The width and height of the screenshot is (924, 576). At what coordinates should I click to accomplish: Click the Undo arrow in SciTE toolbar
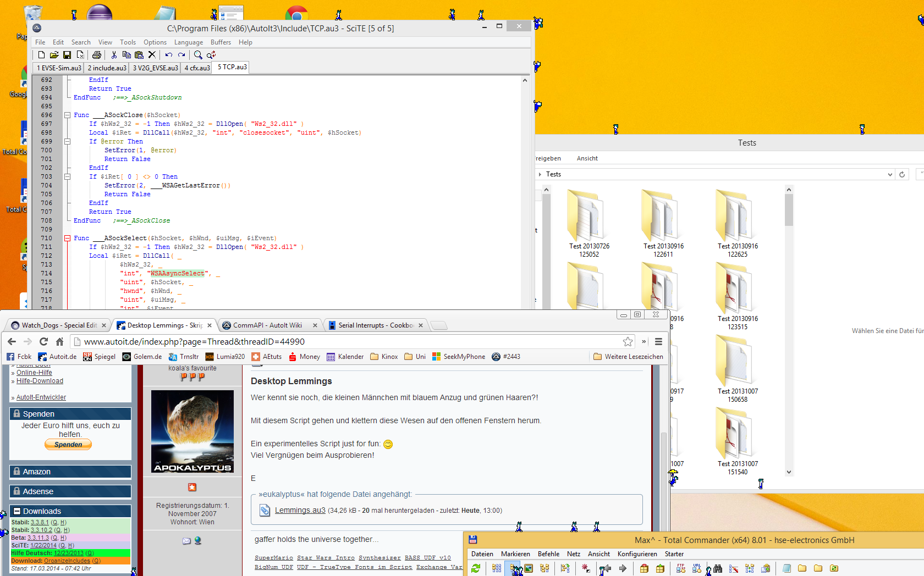(168, 55)
